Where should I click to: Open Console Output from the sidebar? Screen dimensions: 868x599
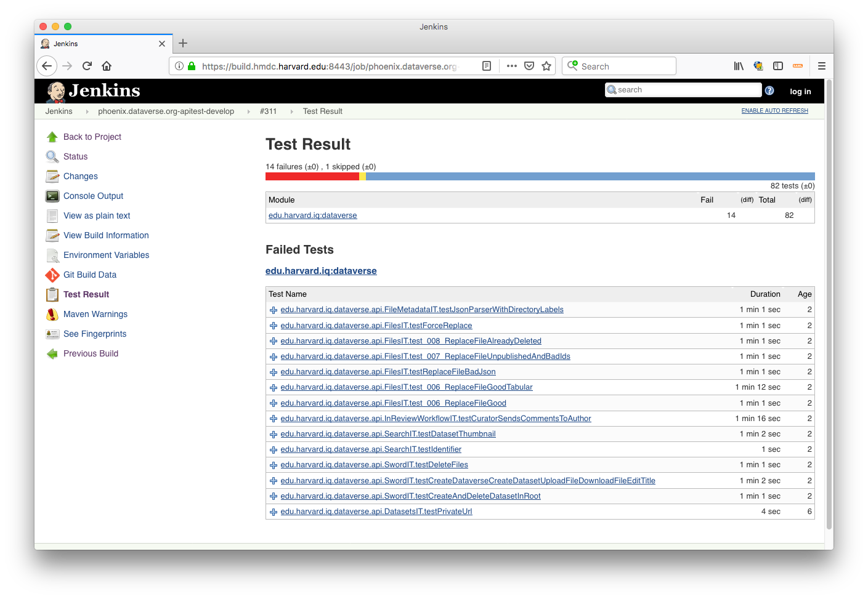coord(94,196)
